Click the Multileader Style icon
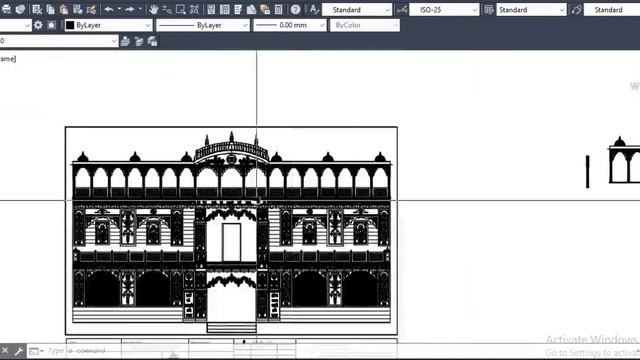The image size is (640, 360). click(x=576, y=9)
